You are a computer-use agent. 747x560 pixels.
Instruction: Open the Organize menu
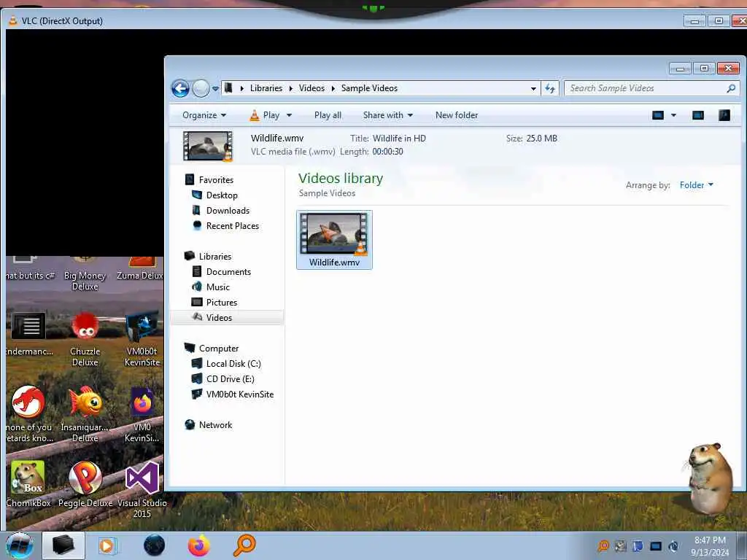(204, 115)
